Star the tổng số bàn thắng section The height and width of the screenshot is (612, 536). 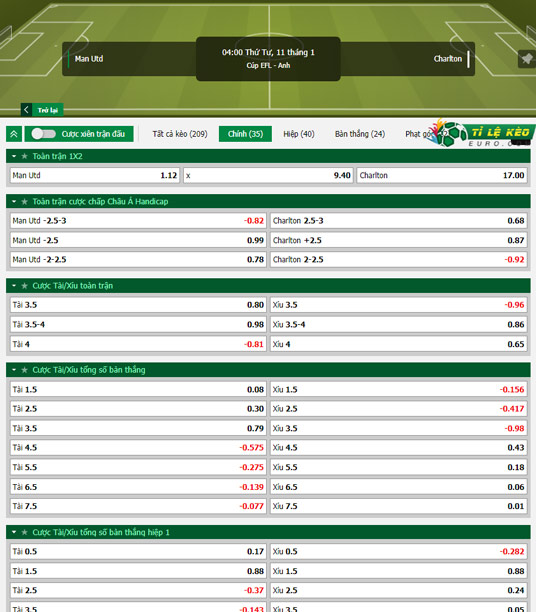pyautogui.click(x=25, y=370)
